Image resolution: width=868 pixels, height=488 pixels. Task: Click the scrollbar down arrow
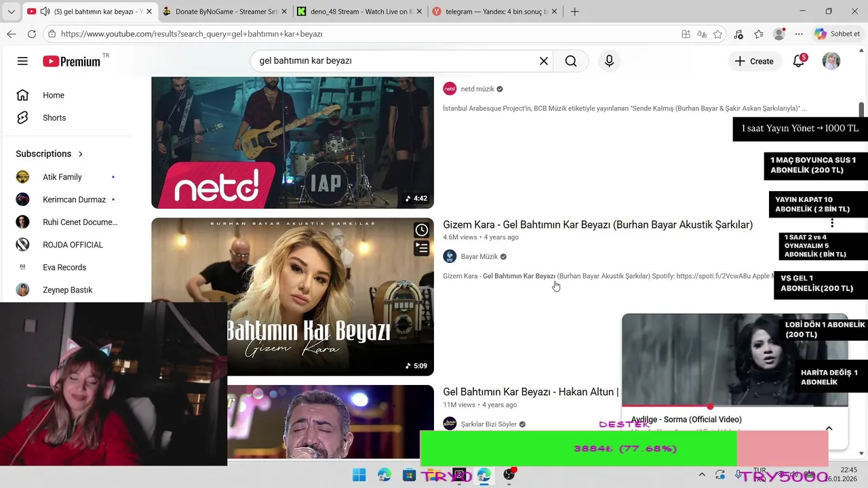tap(862, 453)
